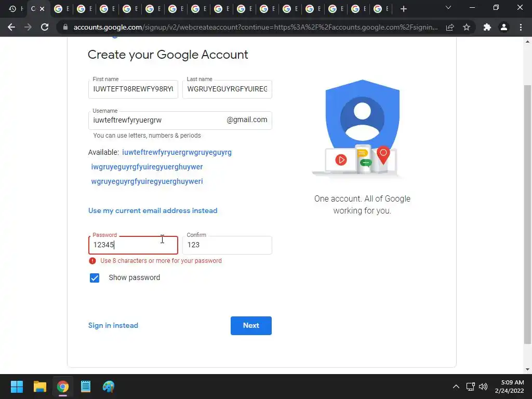
Task: Choose suggested username iwgruyeguyrgfyuiregyuerghuywer
Action: click(147, 167)
